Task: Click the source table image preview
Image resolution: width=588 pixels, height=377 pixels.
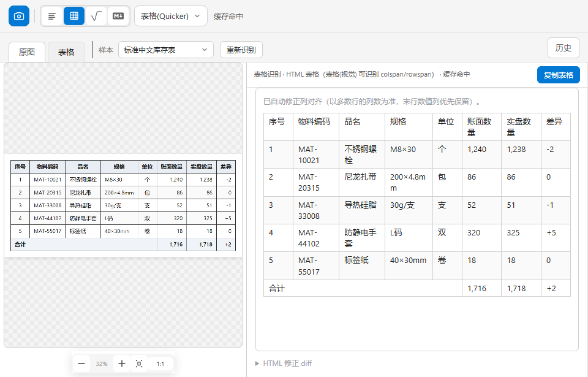Action: [123, 205]
